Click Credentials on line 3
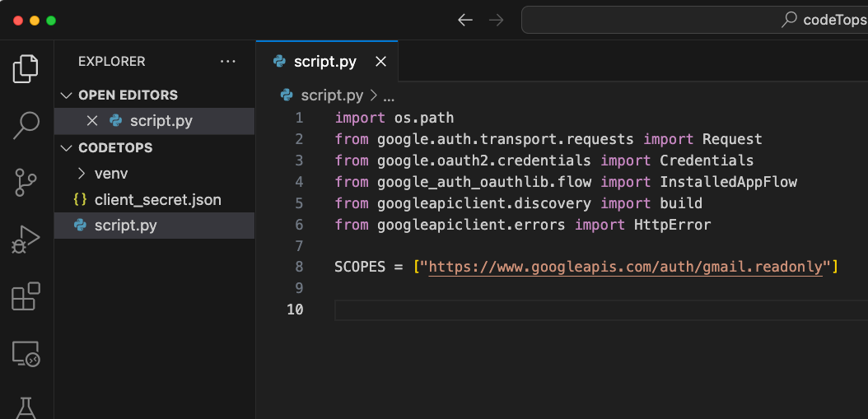 click(x=707, y=161)
